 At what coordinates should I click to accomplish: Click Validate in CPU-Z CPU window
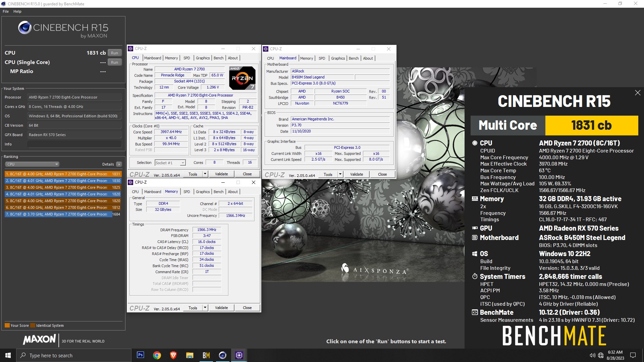221,174
